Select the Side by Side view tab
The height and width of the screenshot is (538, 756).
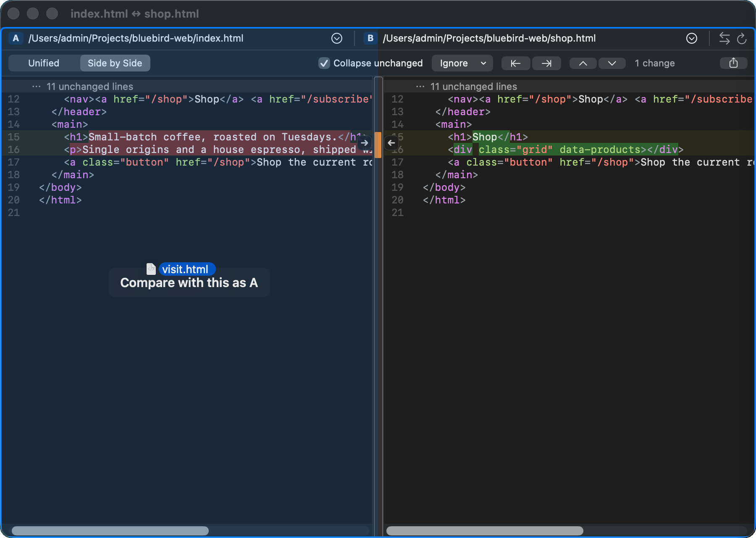(115, 63)
